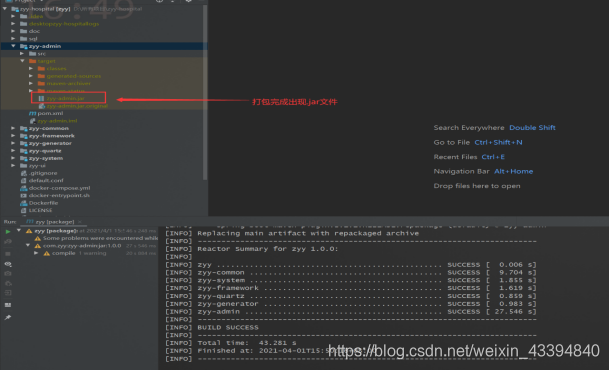
Task: Click the orange target folder icon
Action: click(x=33, y=61)
